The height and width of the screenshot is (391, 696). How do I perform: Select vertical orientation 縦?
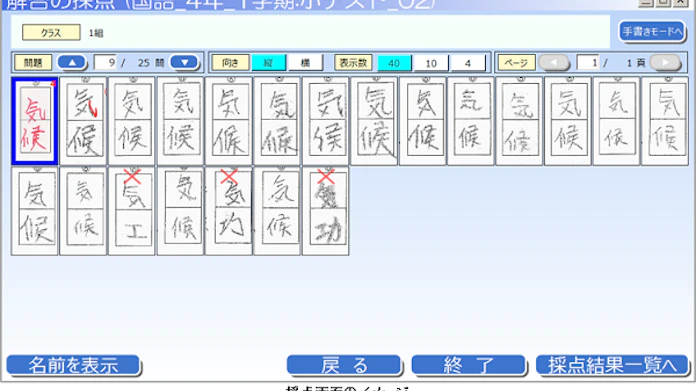coord(269,63)
